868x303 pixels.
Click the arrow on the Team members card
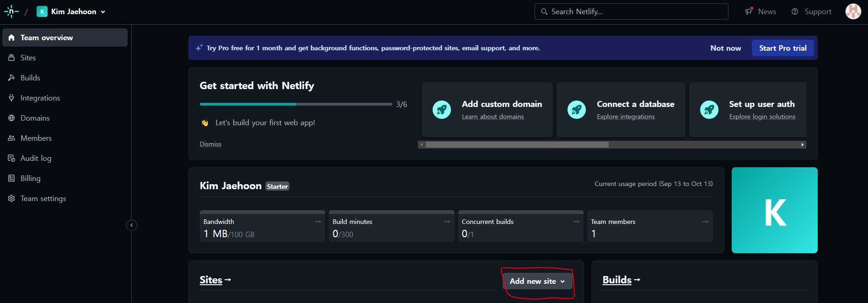pyautogui.click(x=706, y=222)
